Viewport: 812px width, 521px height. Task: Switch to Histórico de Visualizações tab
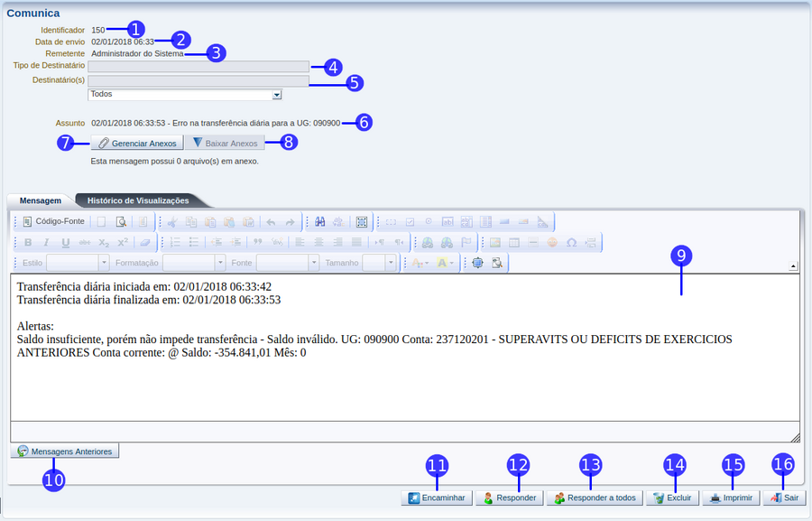[138, 200]
